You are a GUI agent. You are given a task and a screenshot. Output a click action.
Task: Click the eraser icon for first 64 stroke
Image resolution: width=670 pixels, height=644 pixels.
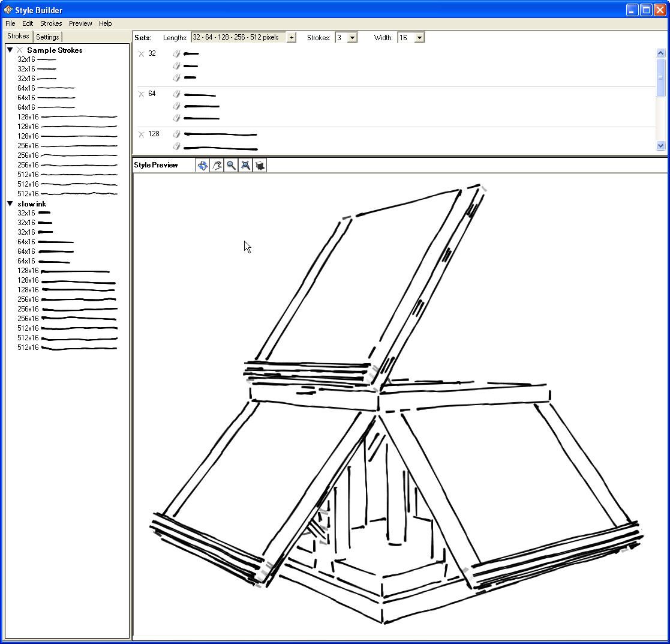(x=176, y=94)
